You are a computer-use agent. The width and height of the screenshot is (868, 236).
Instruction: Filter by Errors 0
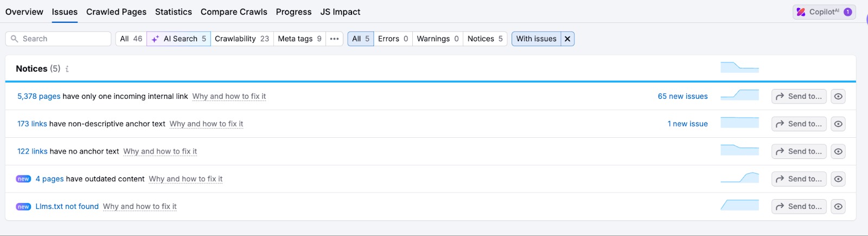click(x=393, y=39)
